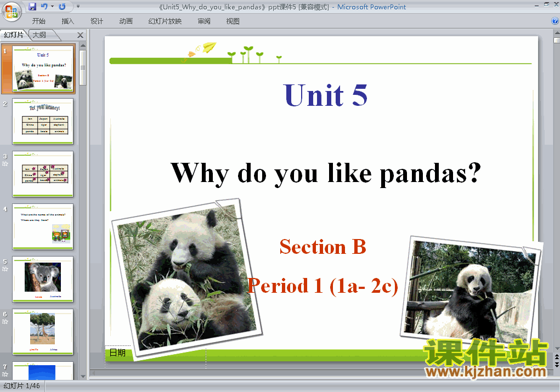560x392 pixels.
Task: Redo the last action
Action: (62, 7)
